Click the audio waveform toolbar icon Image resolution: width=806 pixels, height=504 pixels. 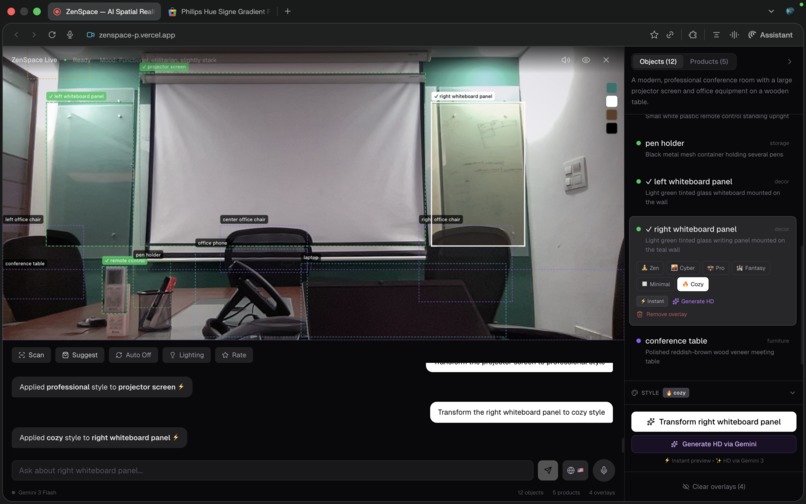tap(734, 35)
